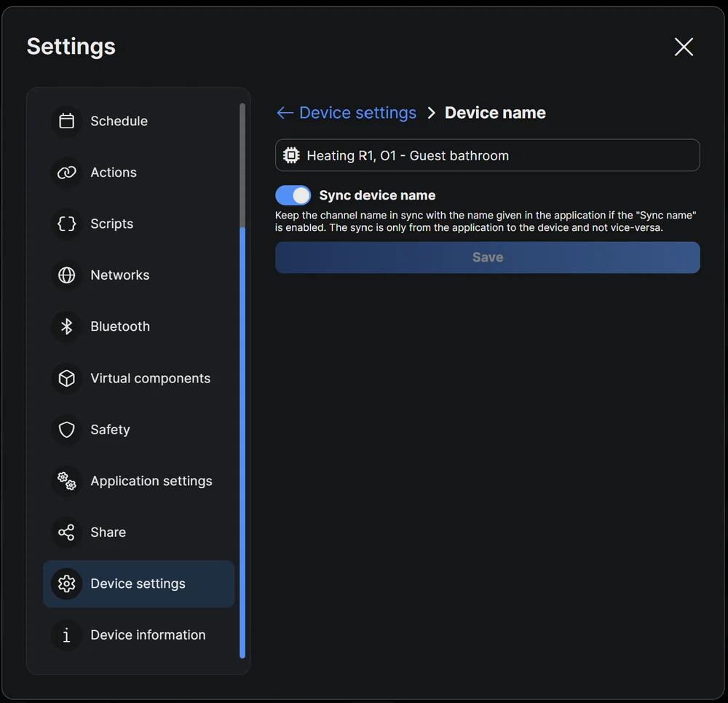
Task: Click the Share nodes icon
Action: click(66, 532)
